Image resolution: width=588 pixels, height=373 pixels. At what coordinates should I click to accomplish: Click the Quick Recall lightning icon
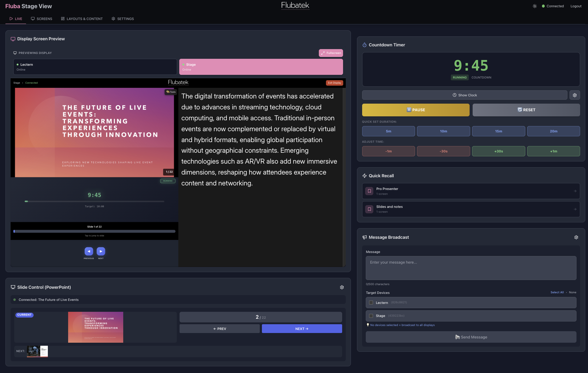click(365, 176)
